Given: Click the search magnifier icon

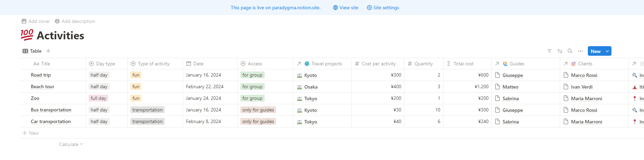Looking at the screenshot, I should [570, 51].
